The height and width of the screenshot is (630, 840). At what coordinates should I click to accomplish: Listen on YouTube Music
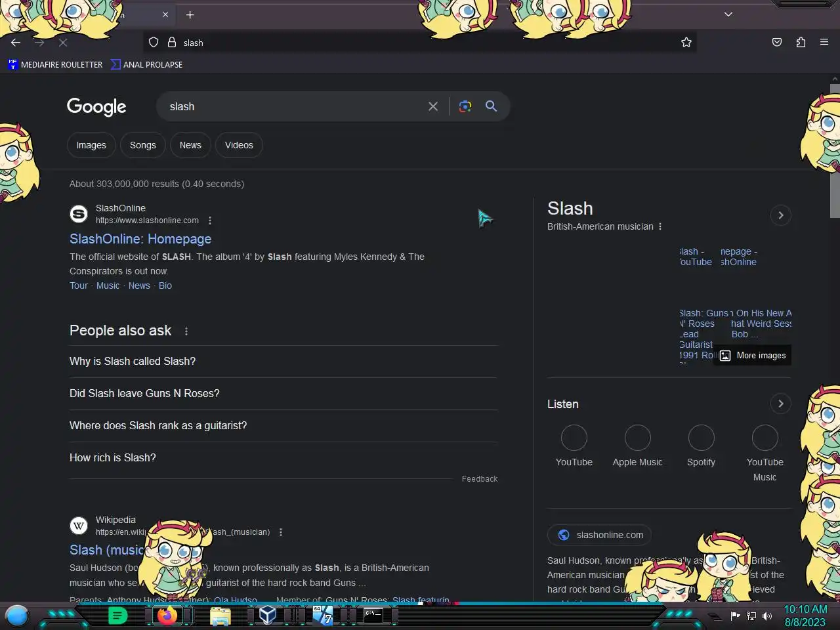click(765, 453)
